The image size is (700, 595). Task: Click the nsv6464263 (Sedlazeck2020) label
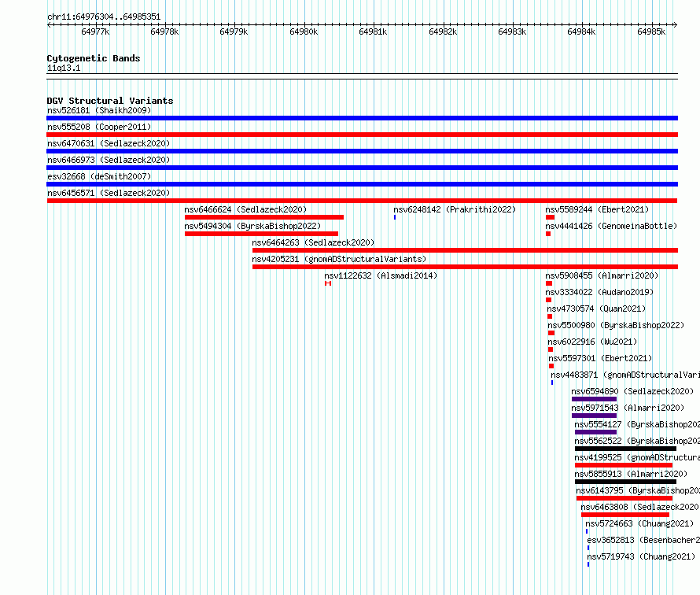coord(313,242)
